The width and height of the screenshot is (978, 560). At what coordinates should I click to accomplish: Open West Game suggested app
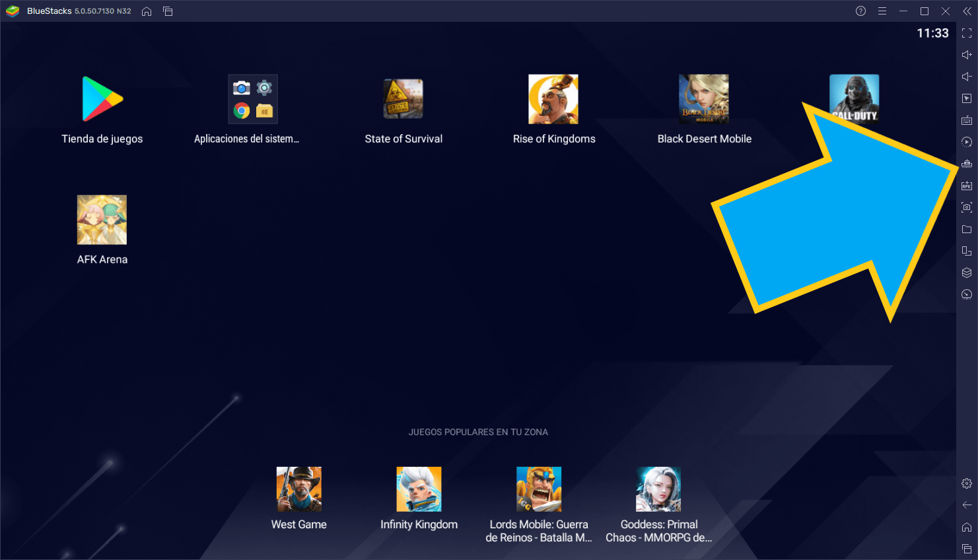299,489
